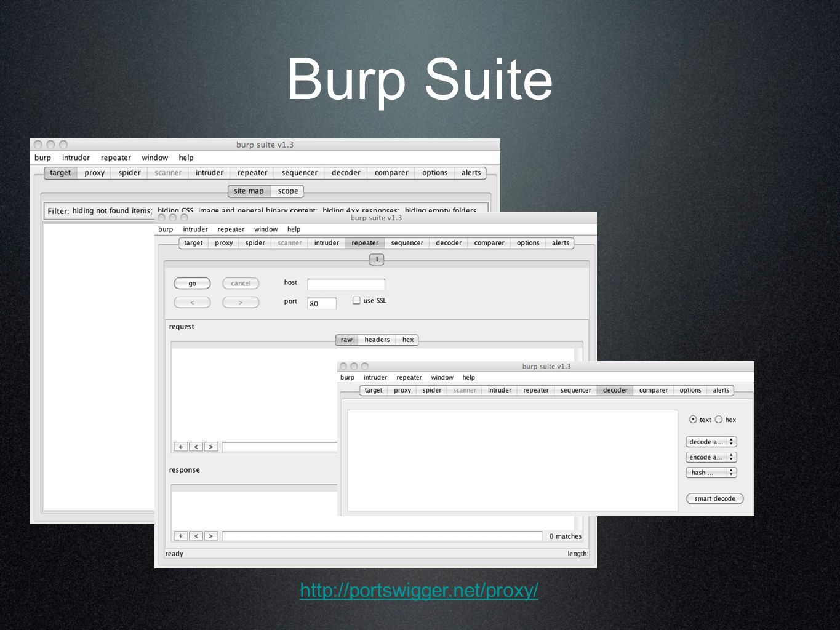The width and height of the screenshot is (840, 630).
Task: Select alerts tab in decoder window
Action: [x=721, y=390]
